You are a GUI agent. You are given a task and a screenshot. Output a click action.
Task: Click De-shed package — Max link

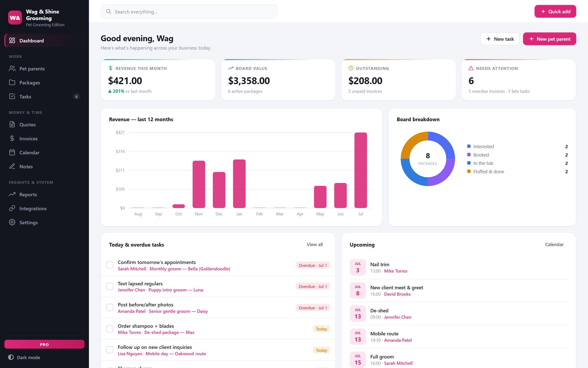[169, 332]
